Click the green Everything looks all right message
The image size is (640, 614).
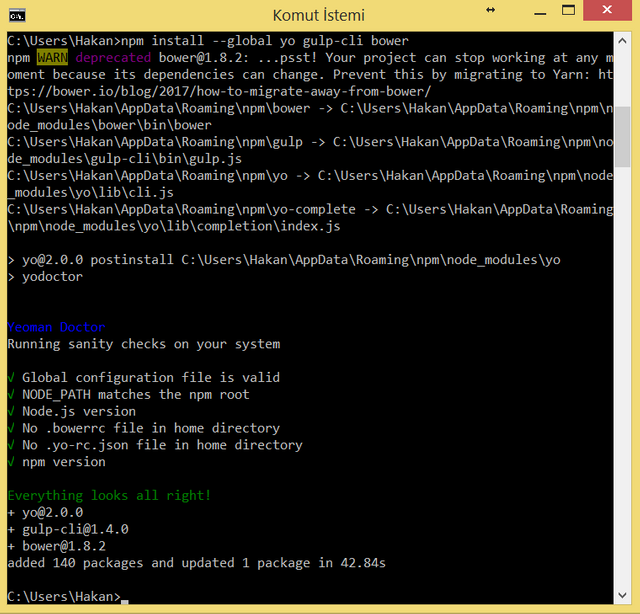tap(109, 496)
